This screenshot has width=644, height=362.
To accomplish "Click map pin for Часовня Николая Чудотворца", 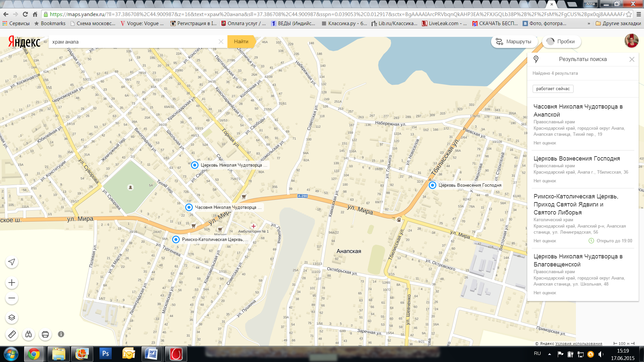I will point(189,207).
